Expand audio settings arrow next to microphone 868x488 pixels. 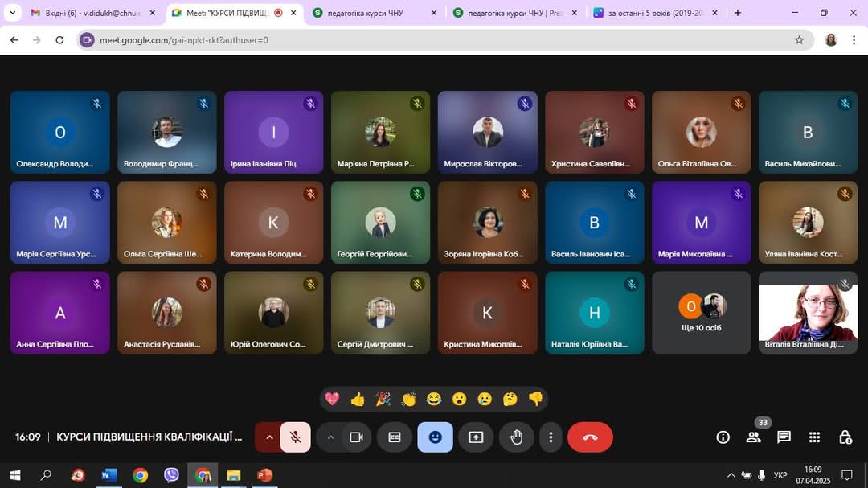(268, 437)
